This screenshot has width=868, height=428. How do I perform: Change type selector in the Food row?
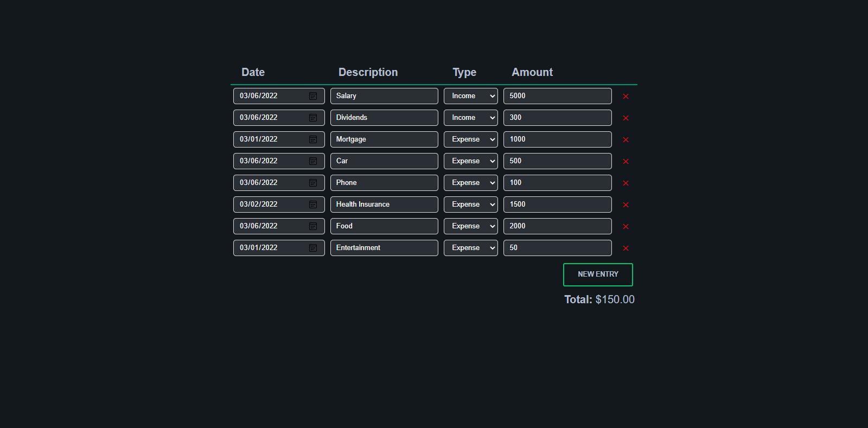click(x=470, y=226)
